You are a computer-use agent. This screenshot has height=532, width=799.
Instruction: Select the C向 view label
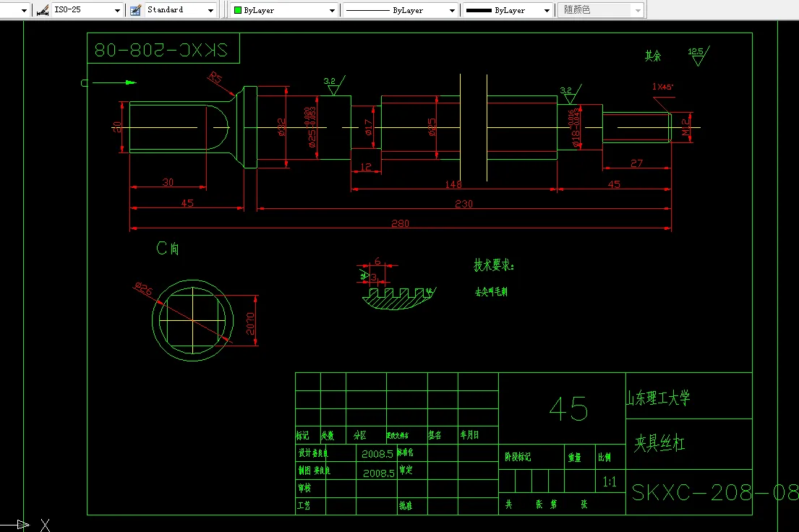click(x=168, y=248)
